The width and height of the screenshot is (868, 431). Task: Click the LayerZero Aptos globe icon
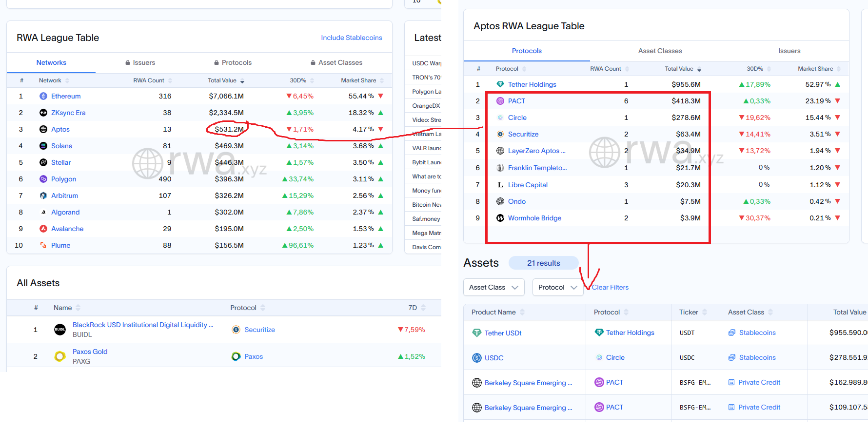pyautogui.click(x=500, y=151)
